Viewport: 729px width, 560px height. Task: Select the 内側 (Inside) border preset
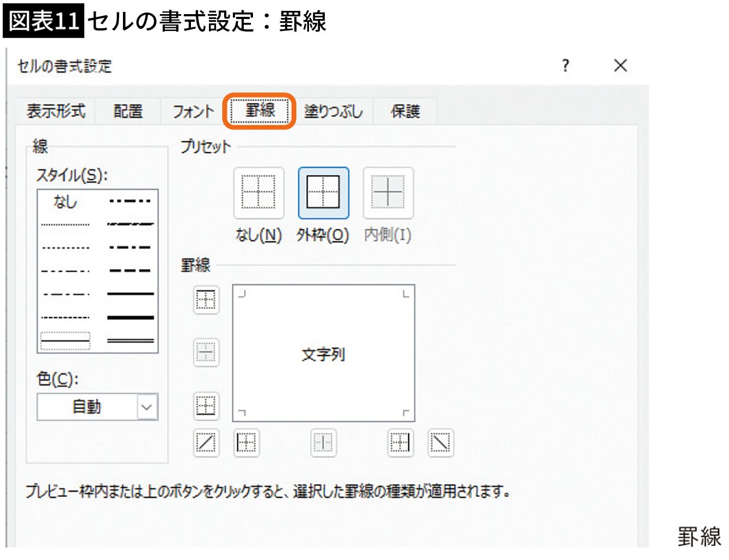click(x=388, y=192)
